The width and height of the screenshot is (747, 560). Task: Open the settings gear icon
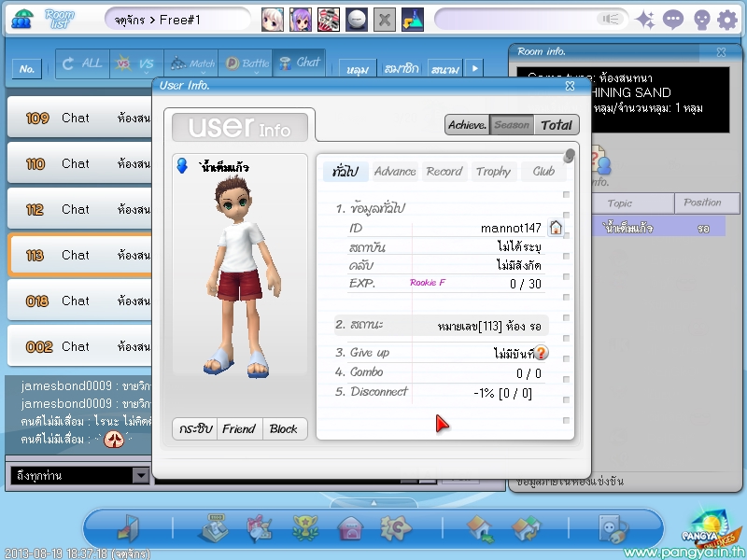[727, 20]
